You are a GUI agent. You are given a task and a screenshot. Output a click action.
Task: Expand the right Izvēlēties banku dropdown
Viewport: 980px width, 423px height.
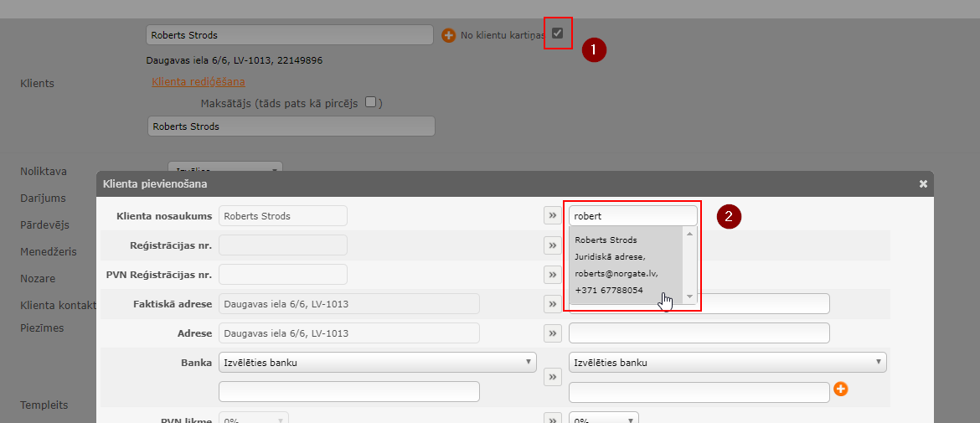click(x=727, y=363)
